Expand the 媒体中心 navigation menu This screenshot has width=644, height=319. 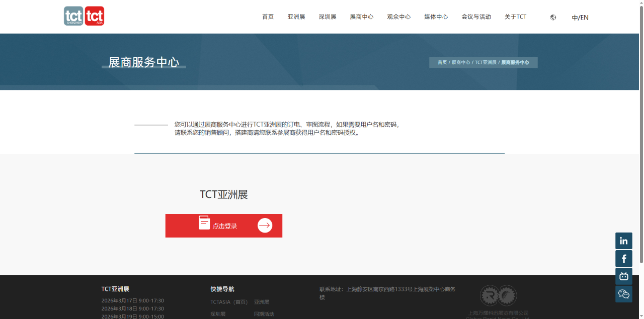click(x=436, y=17)
